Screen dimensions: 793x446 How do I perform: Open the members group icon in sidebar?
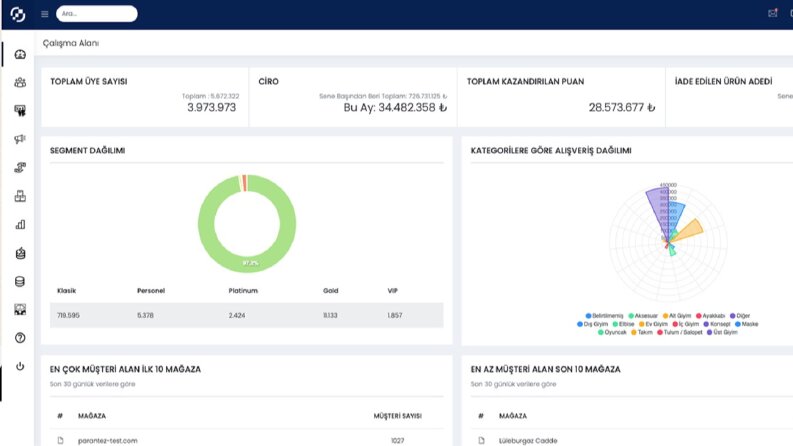click(20, 82)
